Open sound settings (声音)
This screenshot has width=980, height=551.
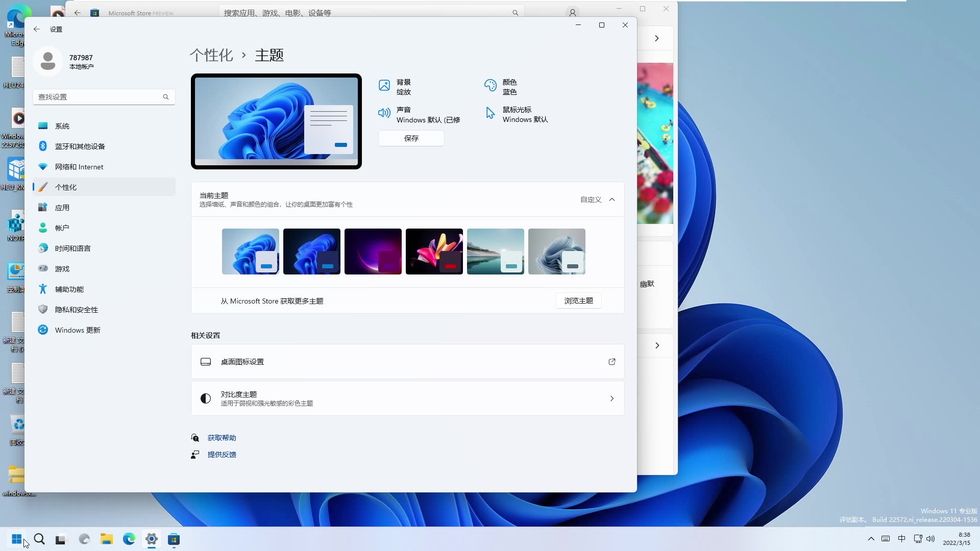[x=419, y=115]
